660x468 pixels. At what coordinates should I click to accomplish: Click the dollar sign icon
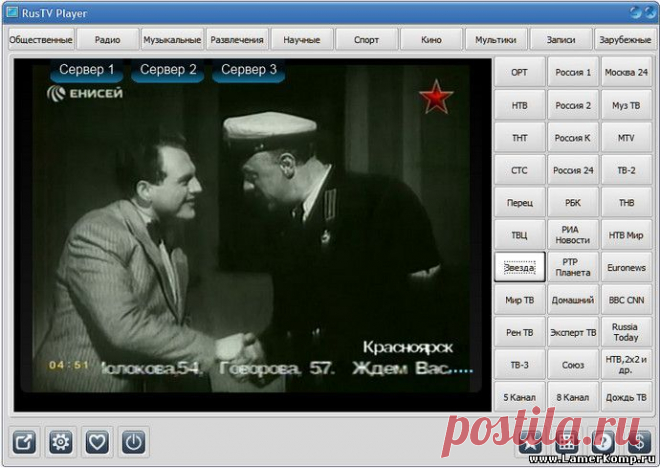point(639,442)
